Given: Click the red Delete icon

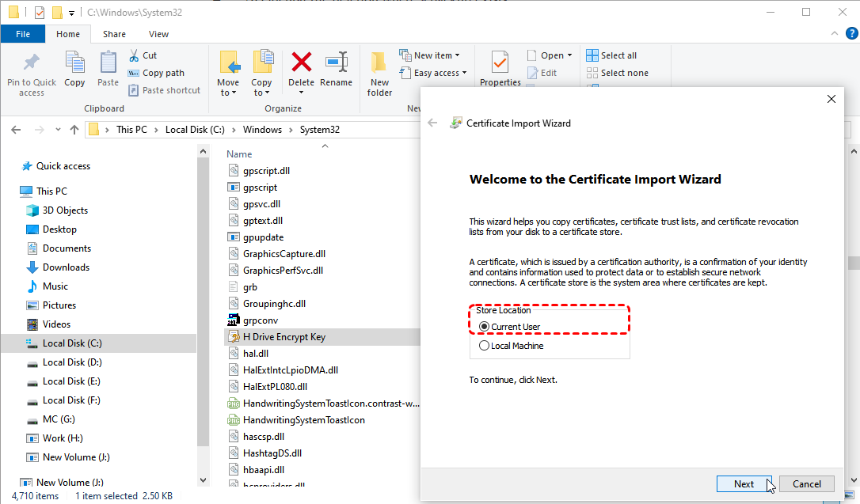Looking at the screenshot, I should coord(301,63).
